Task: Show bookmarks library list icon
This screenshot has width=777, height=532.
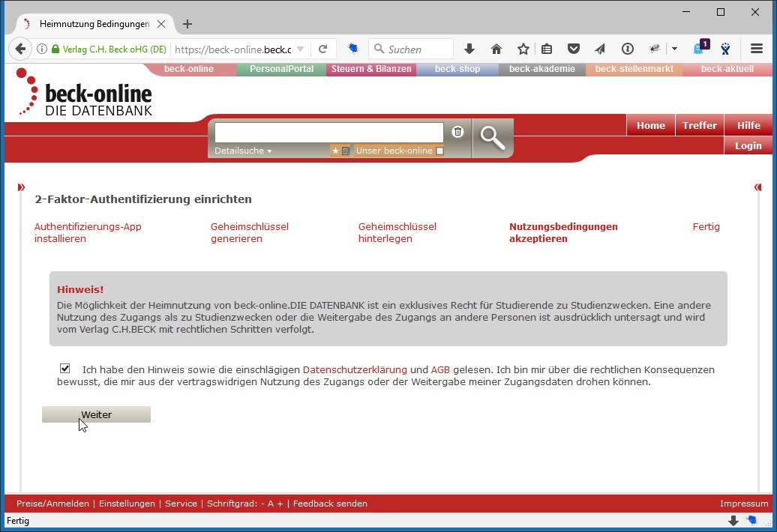Action: point(547,49)
